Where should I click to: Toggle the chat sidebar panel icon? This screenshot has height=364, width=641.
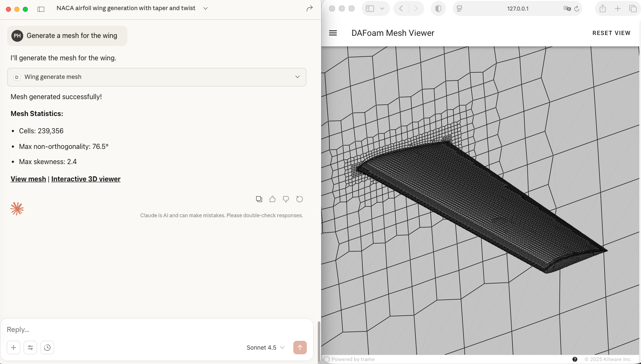pyautogui.click(x=41, y=9)
